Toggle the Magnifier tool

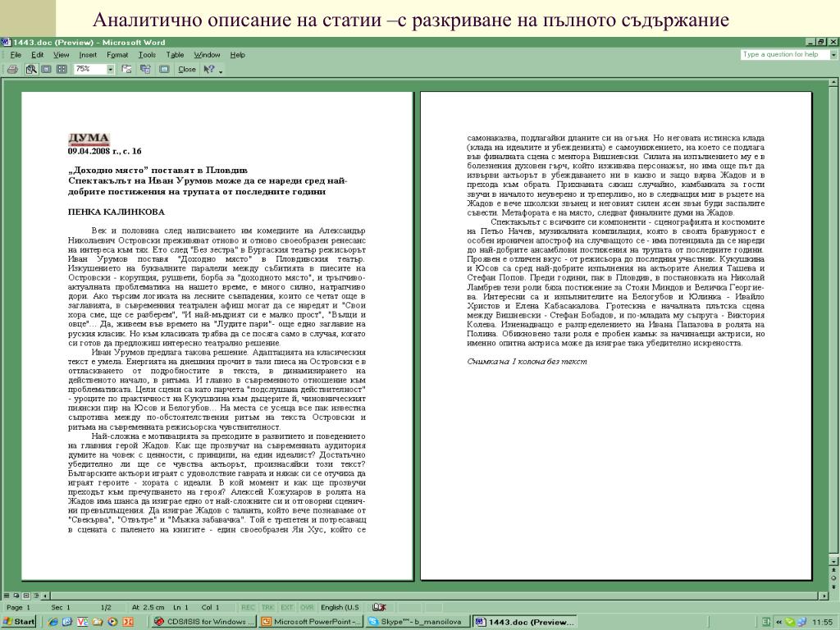31,69
